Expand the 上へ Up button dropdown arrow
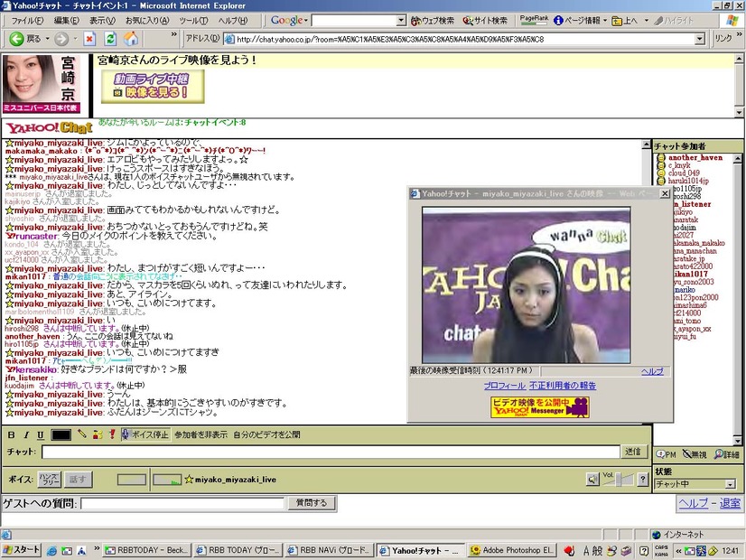746x560 pixels. [646, 21]
